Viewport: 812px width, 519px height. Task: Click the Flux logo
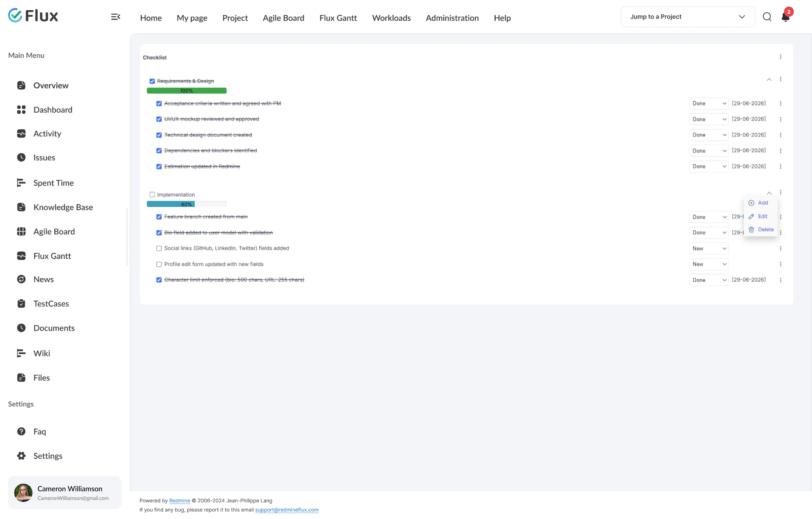[33, 15]
